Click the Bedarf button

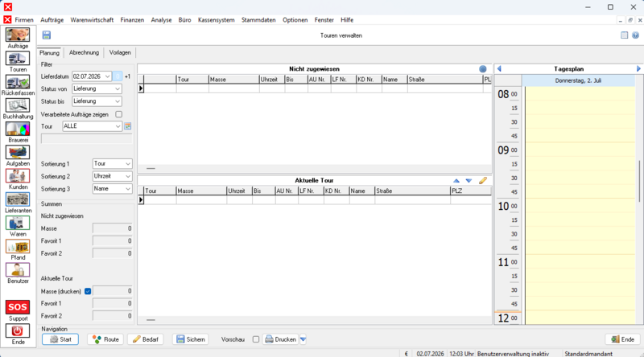(x=146, y=339)
